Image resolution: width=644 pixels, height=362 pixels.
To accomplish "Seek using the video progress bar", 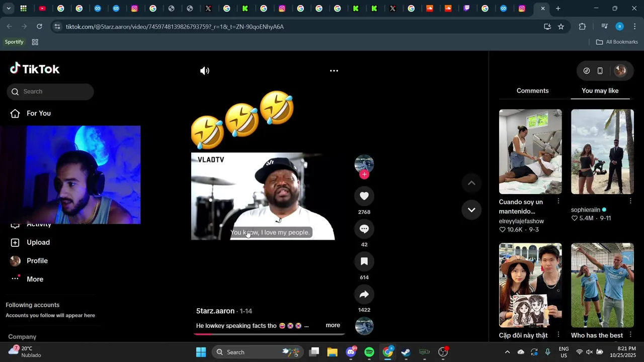I will (x=269, y=333).
